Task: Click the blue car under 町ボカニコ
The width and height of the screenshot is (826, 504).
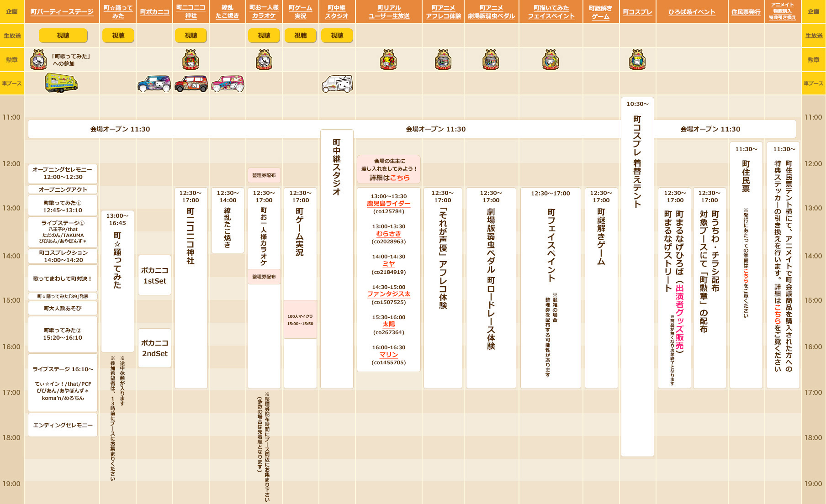Action: 154,84
